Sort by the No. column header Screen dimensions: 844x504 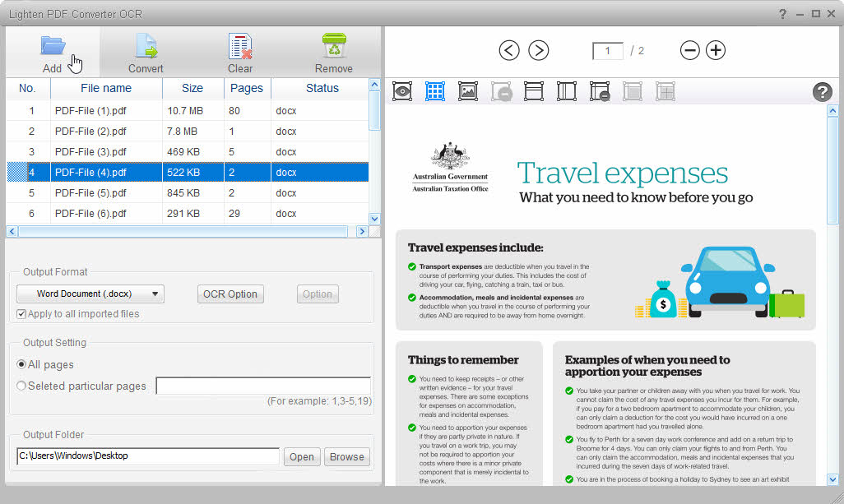(28, 88)
